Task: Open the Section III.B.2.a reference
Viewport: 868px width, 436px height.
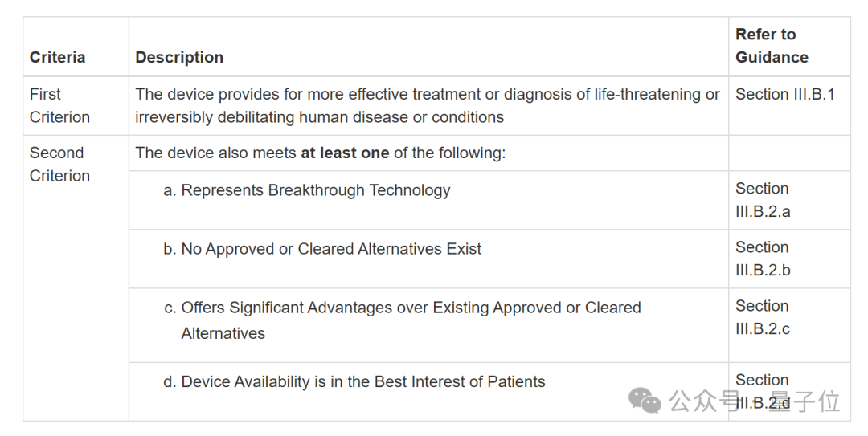Action: 763,200
